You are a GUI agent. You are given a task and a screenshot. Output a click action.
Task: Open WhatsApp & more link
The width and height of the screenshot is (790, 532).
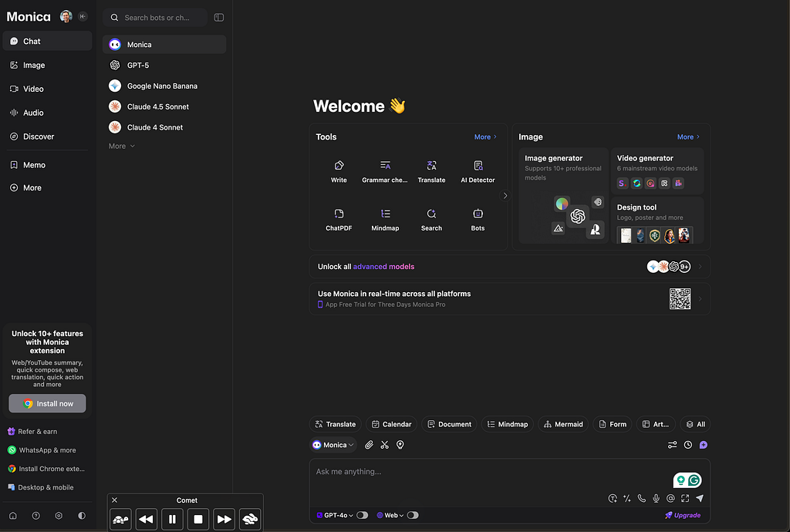click(42, 450)
